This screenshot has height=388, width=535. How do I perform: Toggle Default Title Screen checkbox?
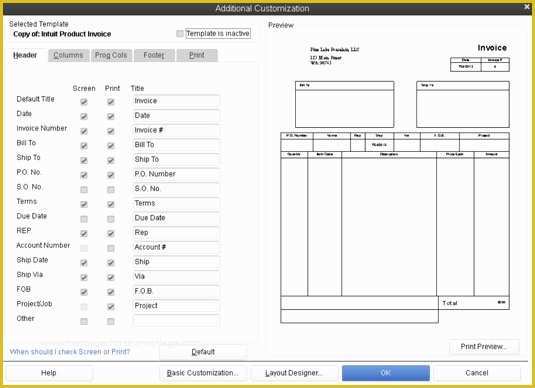tap(84, 102)
